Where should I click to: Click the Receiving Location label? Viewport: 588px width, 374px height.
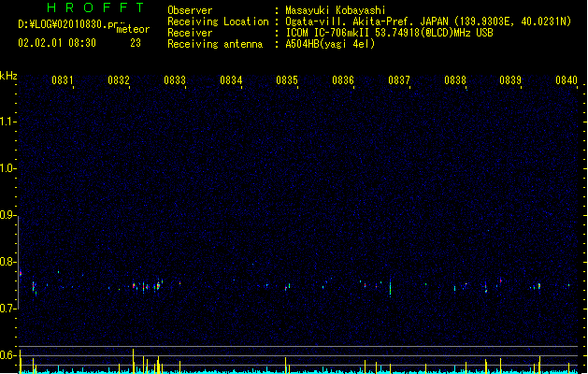218,22
